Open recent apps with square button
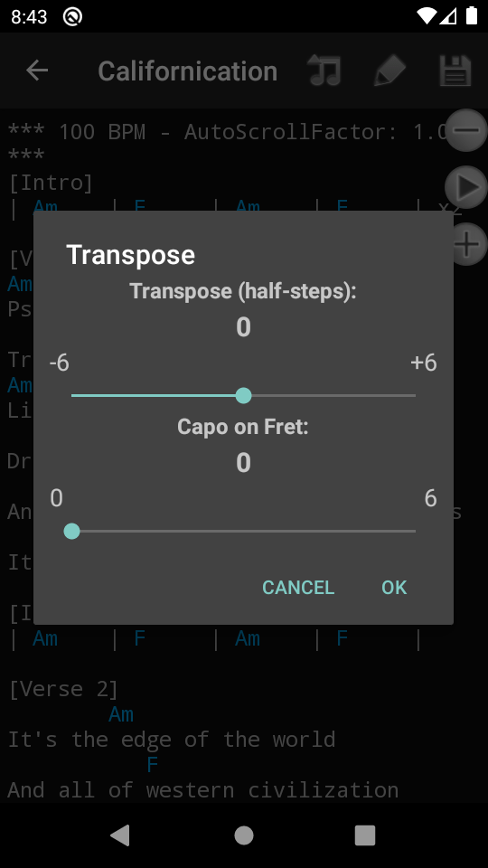This screenshot has width=488, height=868. point(365,835)
